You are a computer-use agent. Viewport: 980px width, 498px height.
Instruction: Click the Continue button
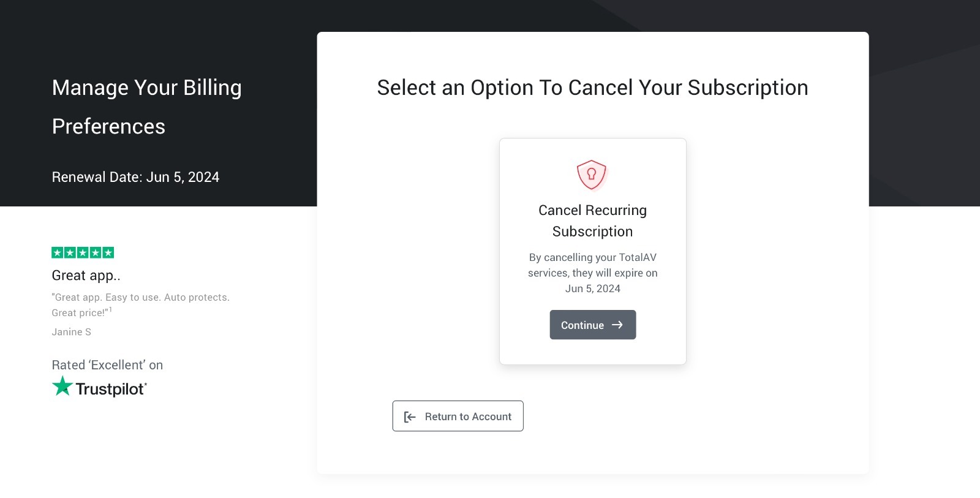click(x=592, y=325)
